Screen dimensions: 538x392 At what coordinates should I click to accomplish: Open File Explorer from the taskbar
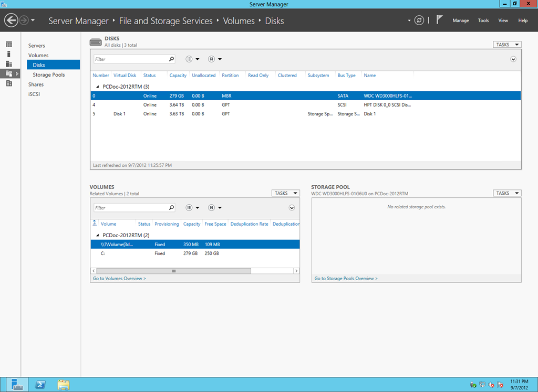64,385
